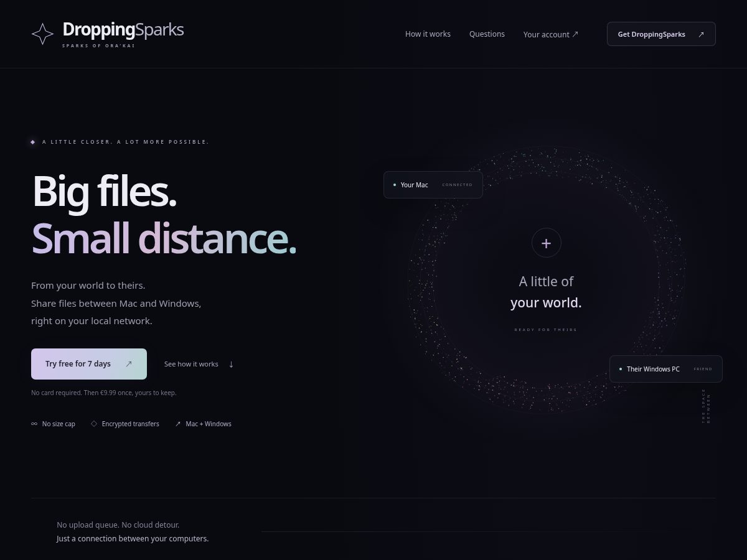Click the No card required note

point(104,393)
